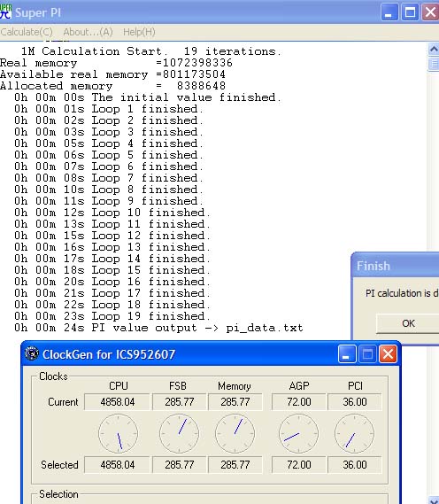Click the 'Allocated memory = 8388648' line
The width and height of the screenshot is (439, 504).
[x=112, y=86]
